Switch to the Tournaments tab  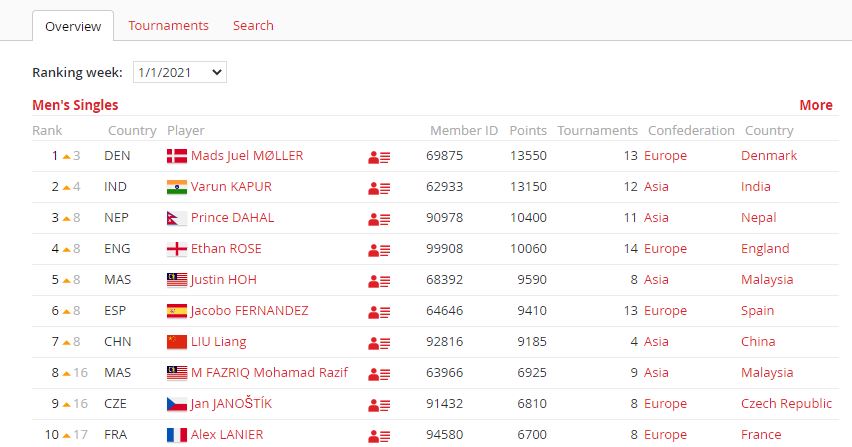(168, 25)
